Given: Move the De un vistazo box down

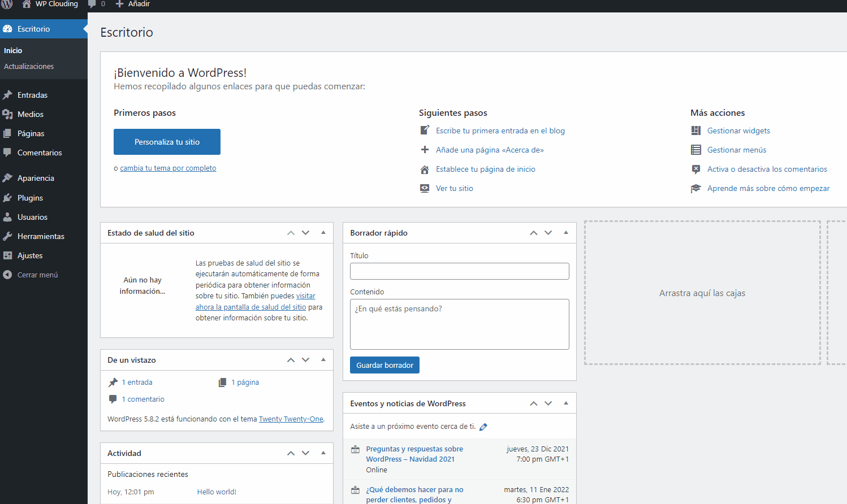Looking at the screenshot, I should pyautogui.click(x=306, y=360).
